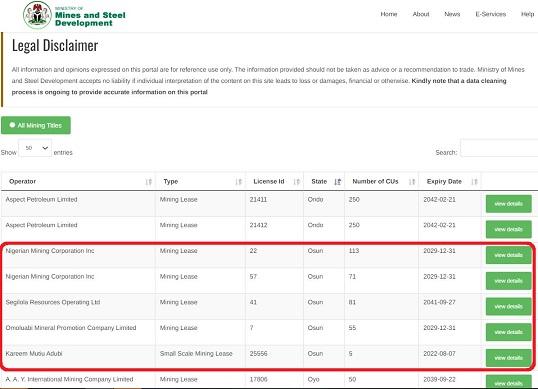Click Mines and Steel Development title
The width and height of the screenshot is (538, 389).
pyautogui.click(x=90, y=19)
